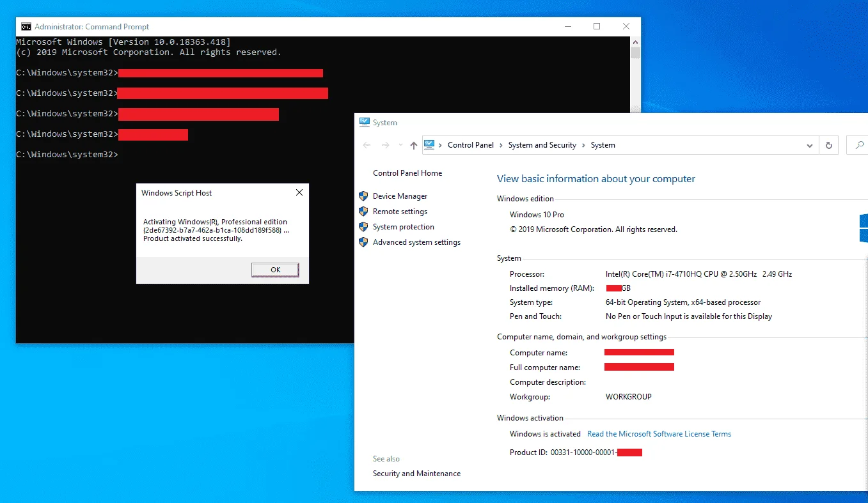This screenshot has width=868, height=503.
Task: Click the 'No Pen or Touch Input' text
Action: pos(689,316)
